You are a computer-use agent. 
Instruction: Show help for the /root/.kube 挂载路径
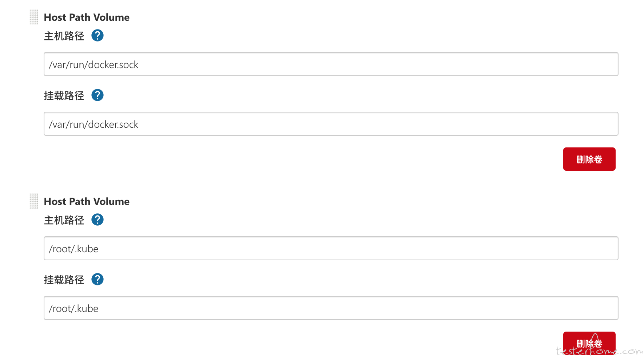[98, 280]
